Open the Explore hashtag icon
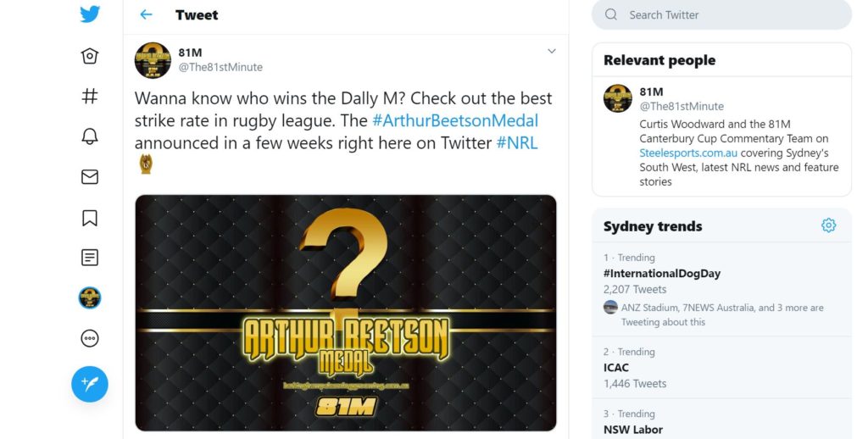 click(x=90, y=97)
